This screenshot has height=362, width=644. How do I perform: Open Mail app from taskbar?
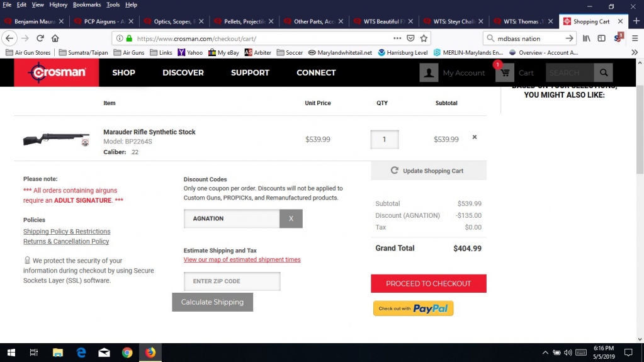pos(104,353)
